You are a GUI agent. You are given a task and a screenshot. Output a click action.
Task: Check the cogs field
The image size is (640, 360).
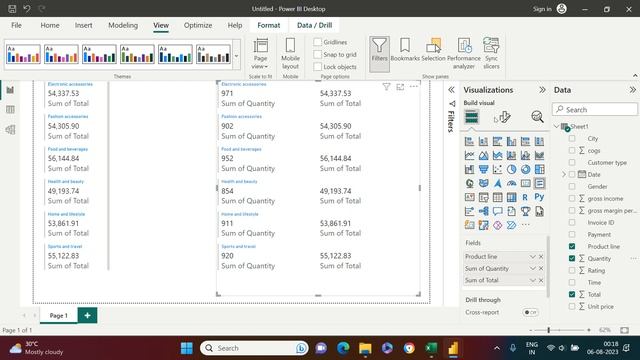[x=572, y=151]
